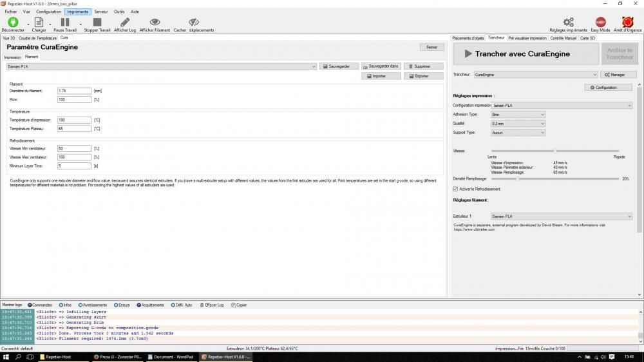The height and width of the screenshot is (362, 644).
Task: Click Minimum Layer Time field
Action: pyautogui.click(x=74, y=166)
